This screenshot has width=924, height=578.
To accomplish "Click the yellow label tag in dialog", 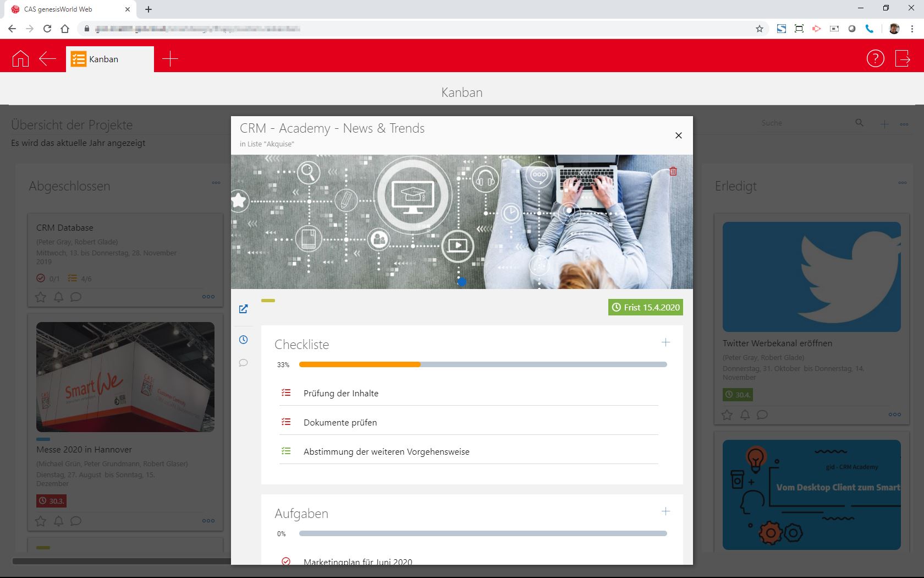I will (268, 301).
